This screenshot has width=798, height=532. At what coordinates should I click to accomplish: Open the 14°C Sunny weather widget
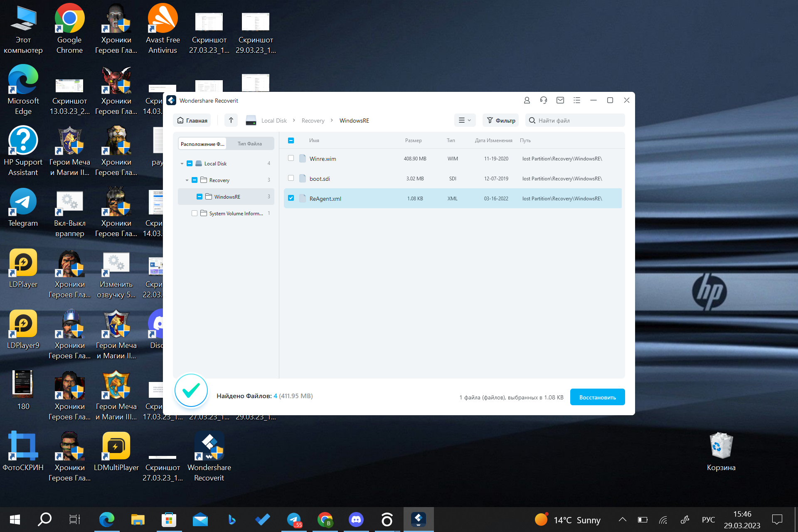567,520
